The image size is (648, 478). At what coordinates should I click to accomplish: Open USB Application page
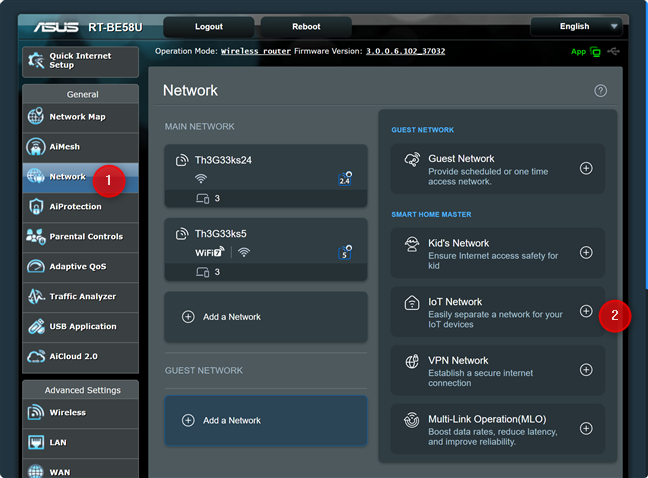coord(81,326)
